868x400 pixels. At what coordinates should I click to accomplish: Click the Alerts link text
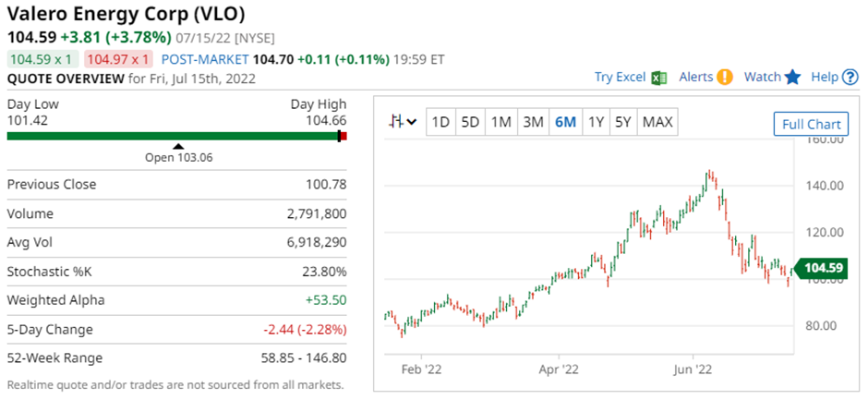click(695, 78)
